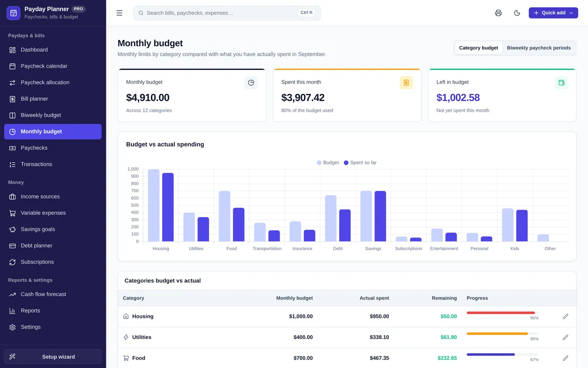The height and width of the screenshot is (368, 588).
Task: Open Paycheck allocation page
Action: [53, 82]
